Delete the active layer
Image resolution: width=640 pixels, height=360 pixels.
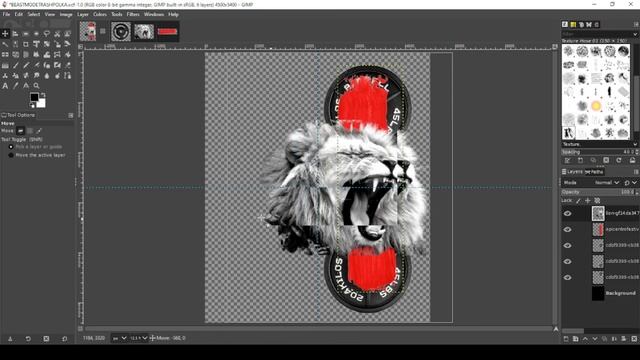click(634, 339)
